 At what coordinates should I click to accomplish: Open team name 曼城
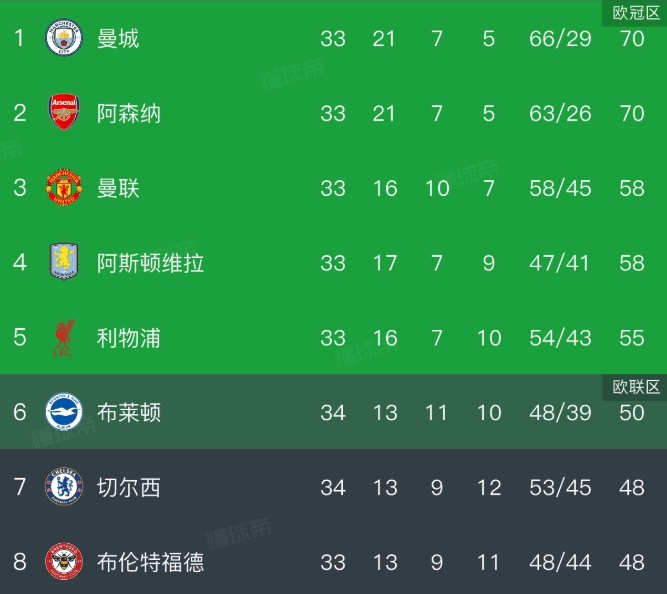coord(118,39)
